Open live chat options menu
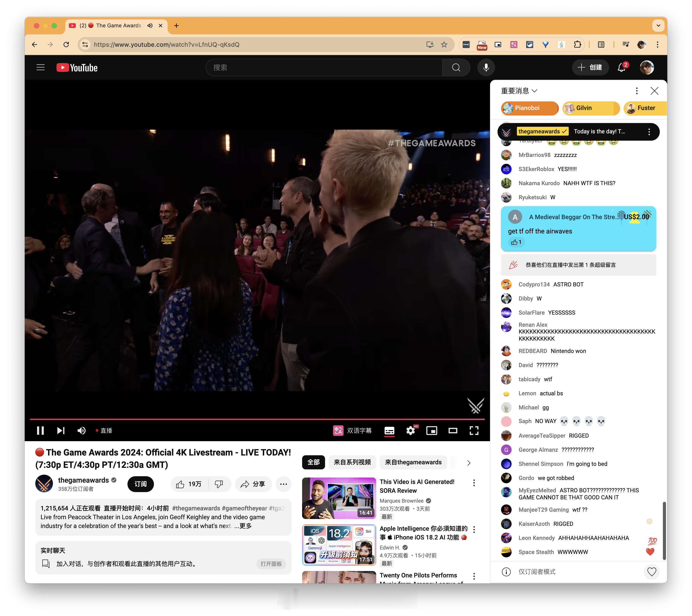The height and width of the screenshot is (616, 692). [637, 91]
